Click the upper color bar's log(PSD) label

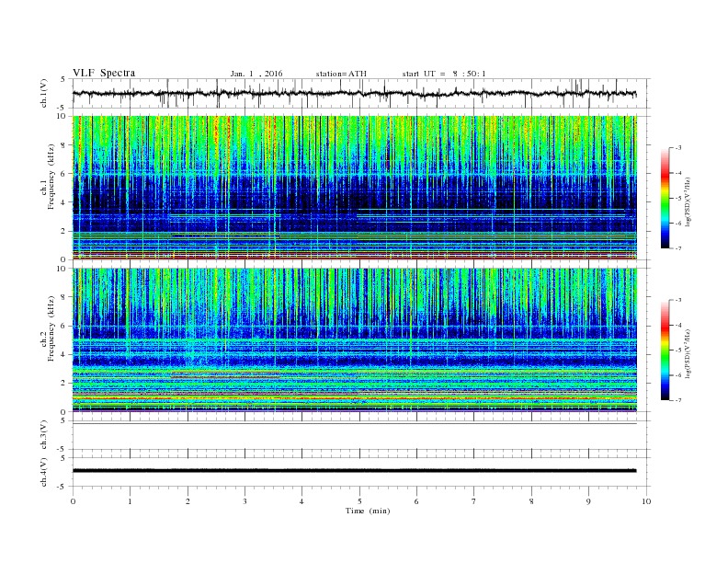tap(688, 201)
